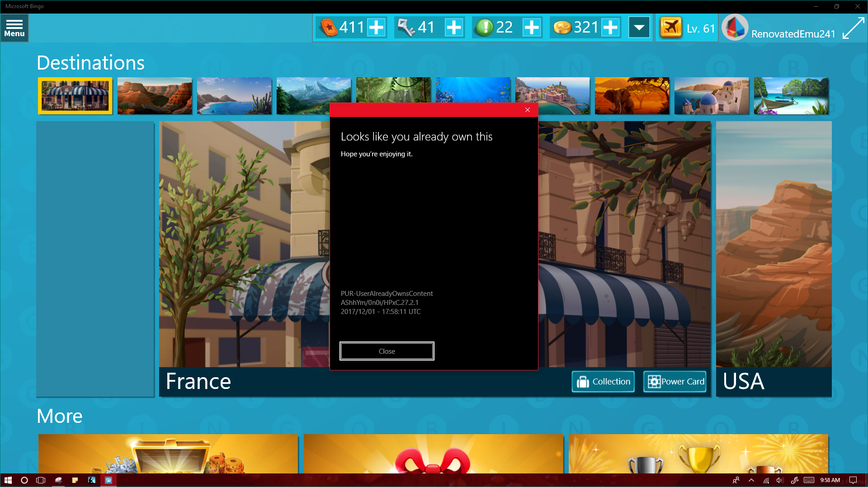The width and height of the screenshot is (868, 487).
Task: Open the volume control in system tray
Action: pyautogui.click(x=780, y=480)
